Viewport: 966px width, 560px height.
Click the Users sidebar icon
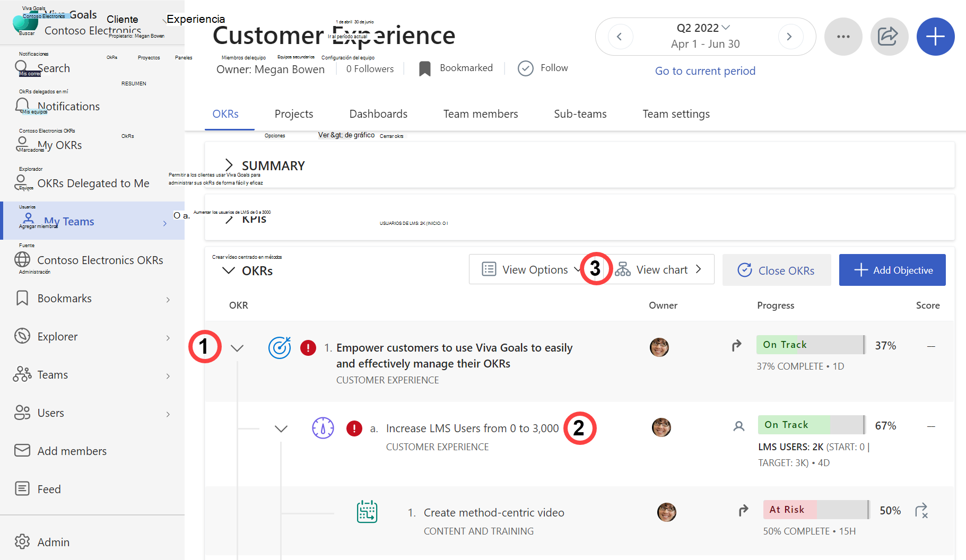point(22,412)
